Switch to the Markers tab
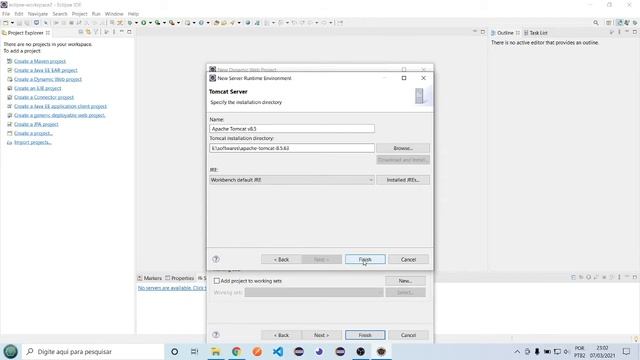 point(149,278)
